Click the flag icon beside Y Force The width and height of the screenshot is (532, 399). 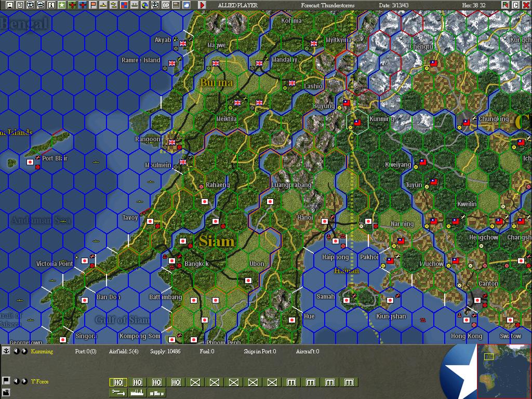pos(6,381)
